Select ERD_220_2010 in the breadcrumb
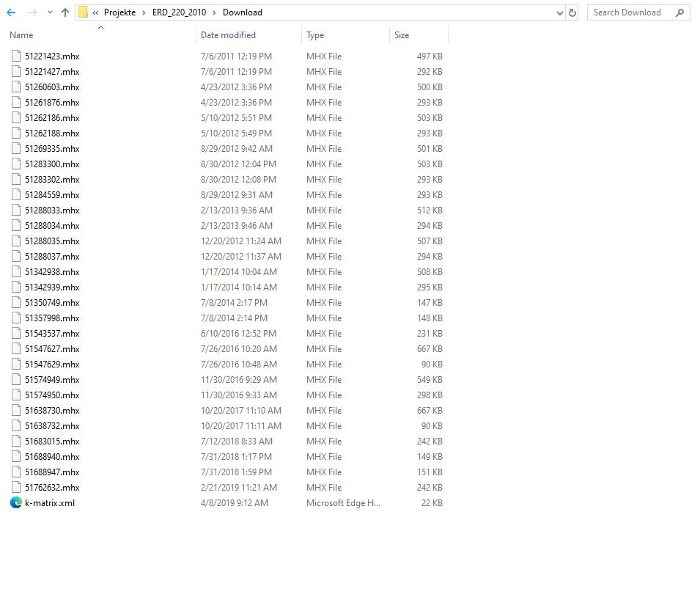This screenshot has height=608, width=700. (x=179, y=12)
